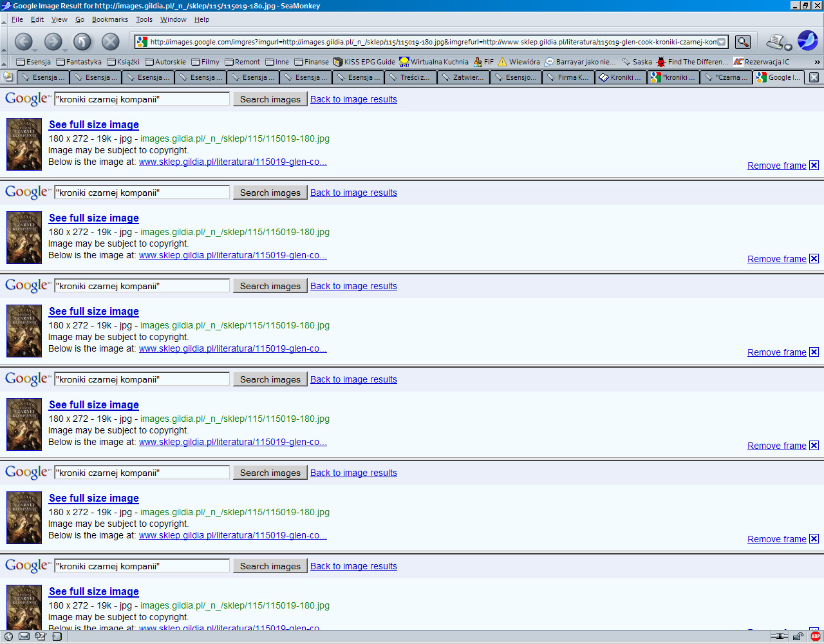Open the new tab button at tab strip start
The height and width of the screenshot is (644, 824).
[x=8, y=77]
